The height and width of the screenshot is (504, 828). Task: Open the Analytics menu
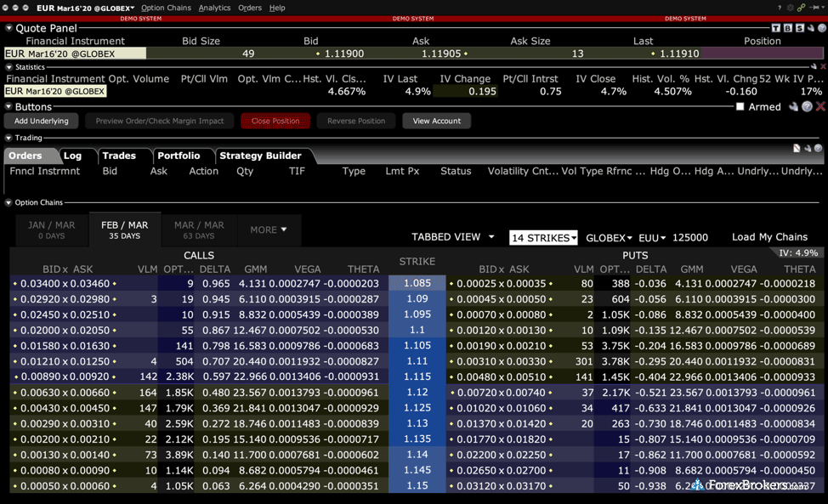click(x=214, y=8)
